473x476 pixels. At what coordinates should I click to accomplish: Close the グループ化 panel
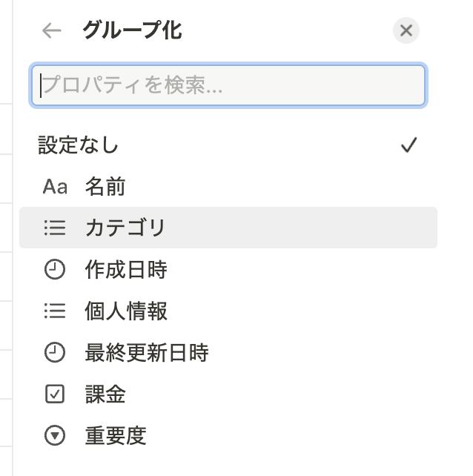click(x=406, y=30)
